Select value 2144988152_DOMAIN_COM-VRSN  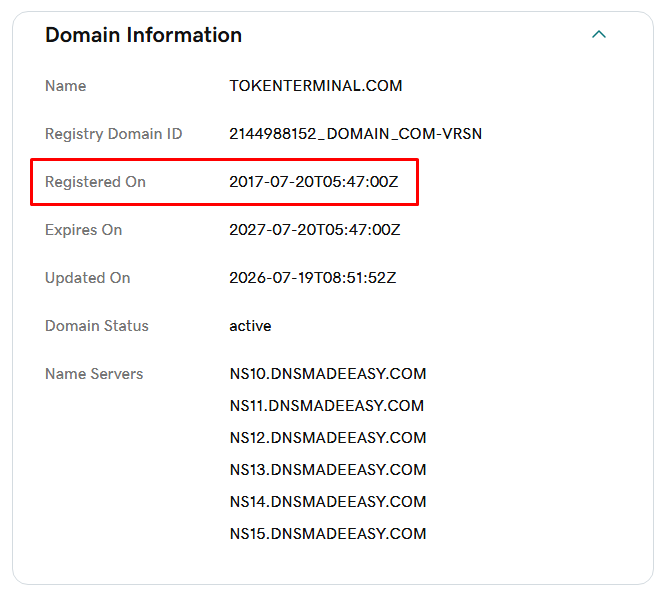(x=355, y=134)
